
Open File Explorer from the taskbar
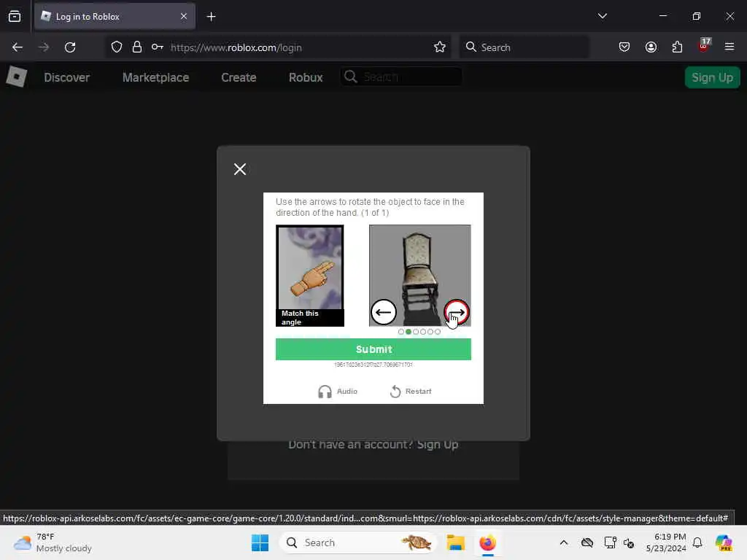[x=455, y=542]
